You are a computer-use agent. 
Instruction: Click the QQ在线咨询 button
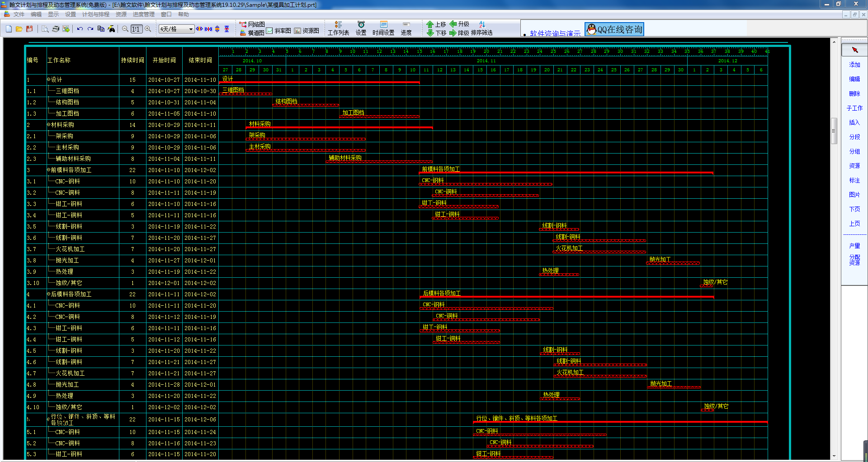click(614, 29)
